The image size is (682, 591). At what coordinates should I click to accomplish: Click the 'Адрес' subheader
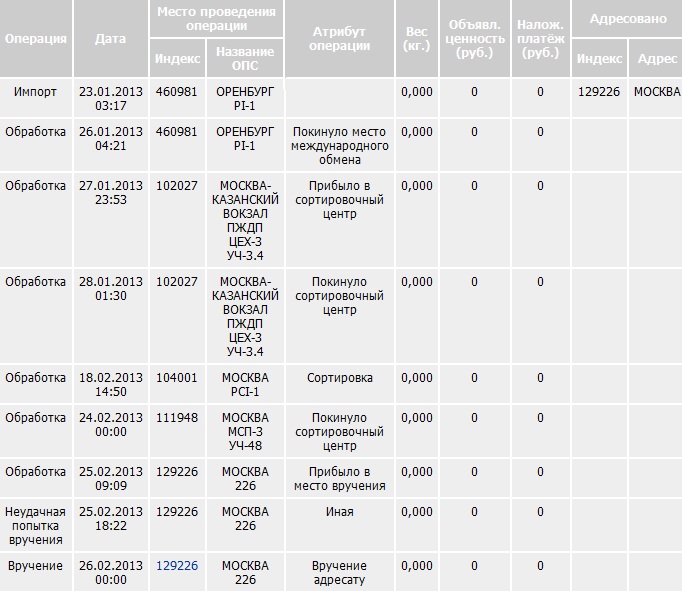[x=657, y=58]
